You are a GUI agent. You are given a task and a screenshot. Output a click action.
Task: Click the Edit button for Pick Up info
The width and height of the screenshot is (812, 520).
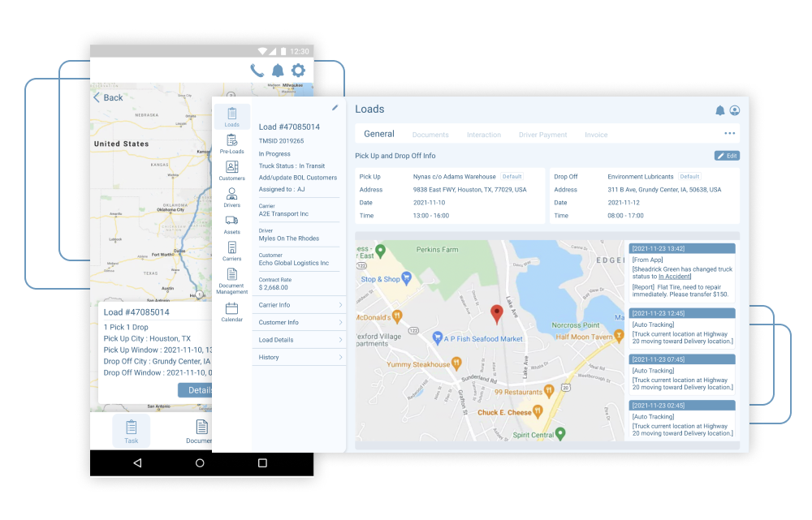pyautogui.click(x=727, y=156)
